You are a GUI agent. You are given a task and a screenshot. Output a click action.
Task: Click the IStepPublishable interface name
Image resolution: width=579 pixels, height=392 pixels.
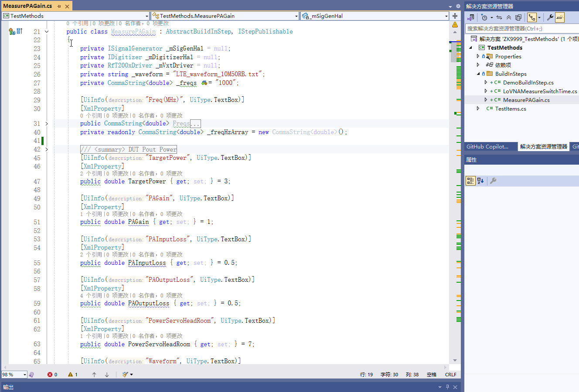(x=266, y=31)
